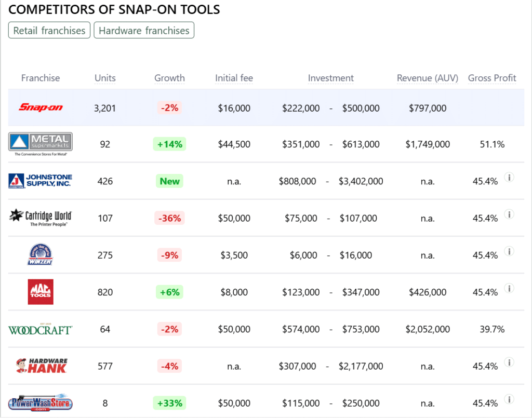Sort by the Units column header

pos(105,78)
